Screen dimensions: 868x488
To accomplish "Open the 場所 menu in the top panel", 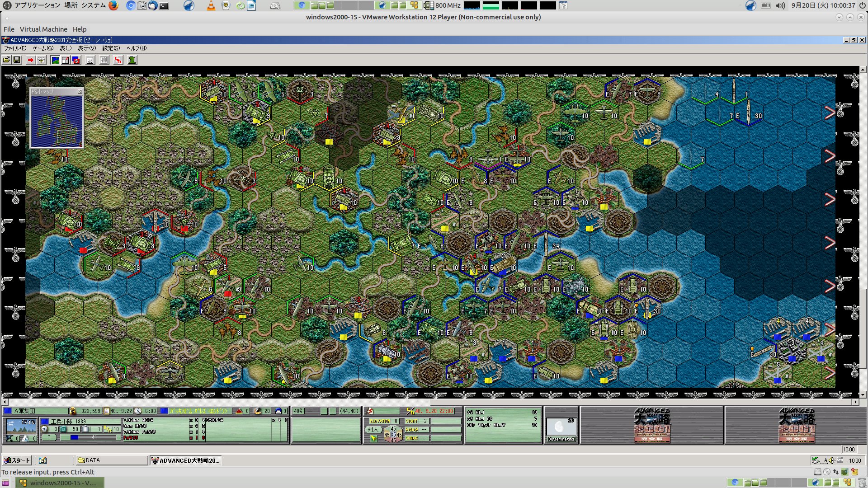I will [x=71, y=5].
